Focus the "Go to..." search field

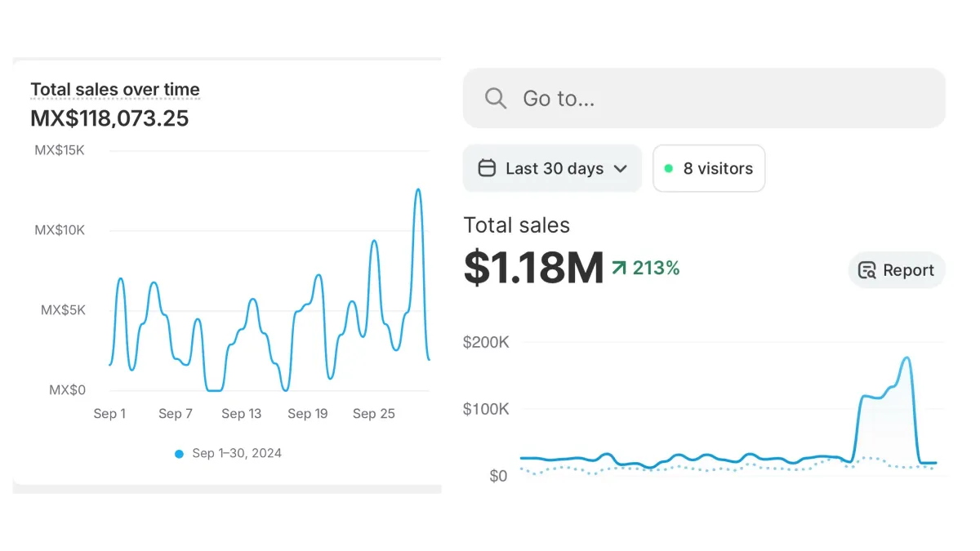(704, 98)
